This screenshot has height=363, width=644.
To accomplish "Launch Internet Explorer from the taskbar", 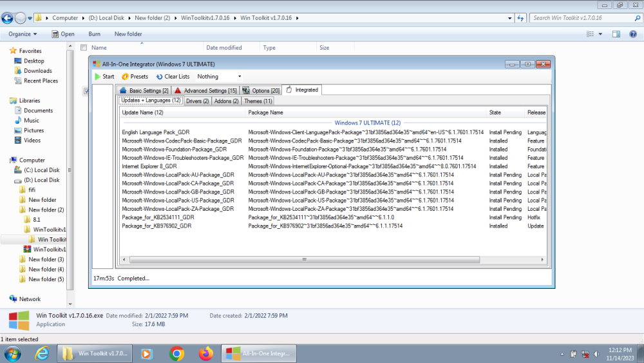I will click(42, 353).
